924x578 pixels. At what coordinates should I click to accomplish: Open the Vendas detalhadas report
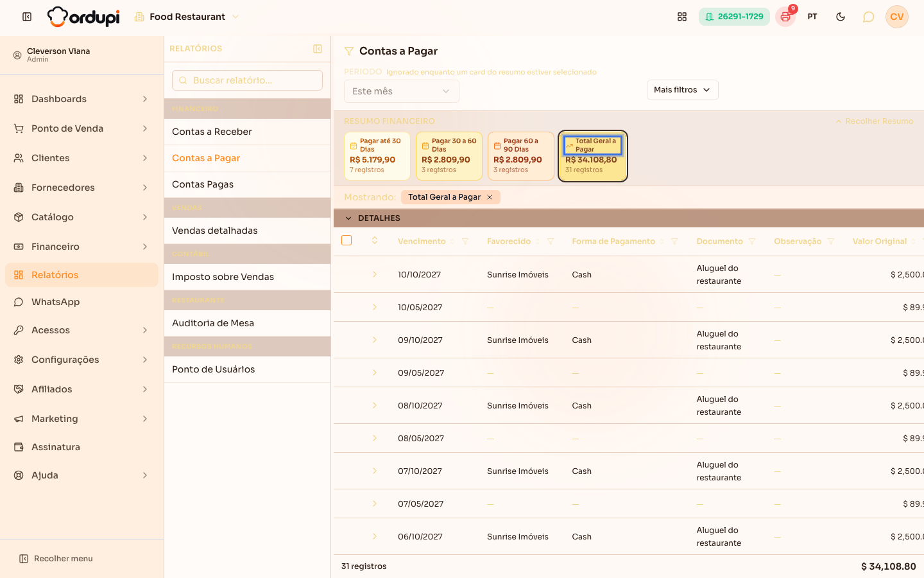tap(247, 231)
